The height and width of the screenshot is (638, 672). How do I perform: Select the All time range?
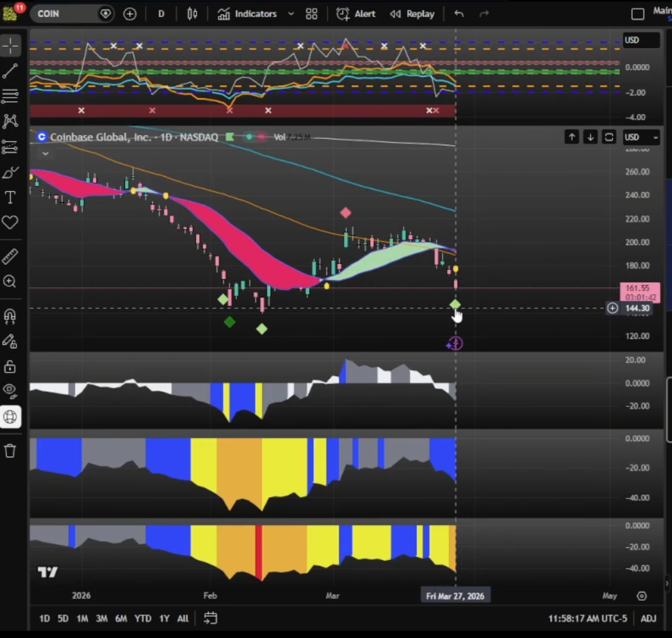point(183,619)
